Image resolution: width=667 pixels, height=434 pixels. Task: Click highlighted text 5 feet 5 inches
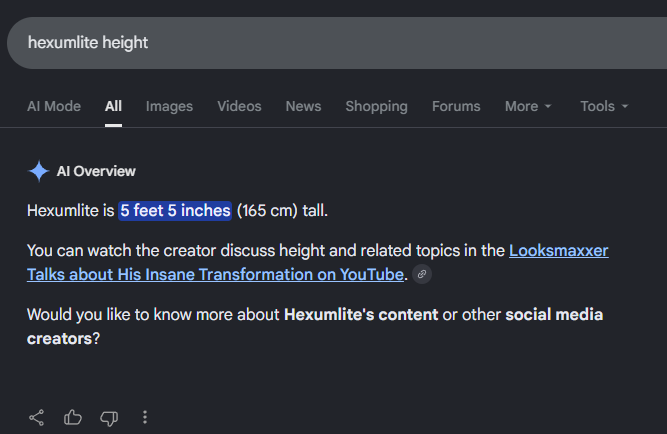coord(175,211)
